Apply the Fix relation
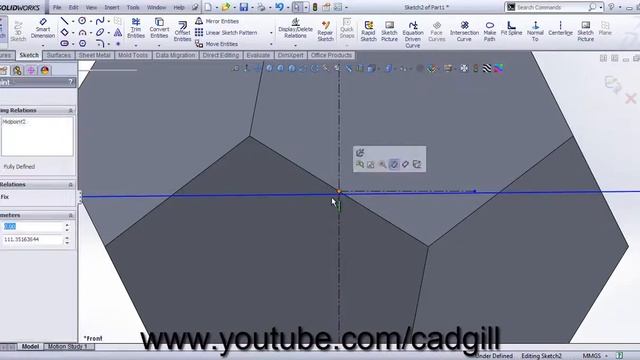 pos(5,197)
